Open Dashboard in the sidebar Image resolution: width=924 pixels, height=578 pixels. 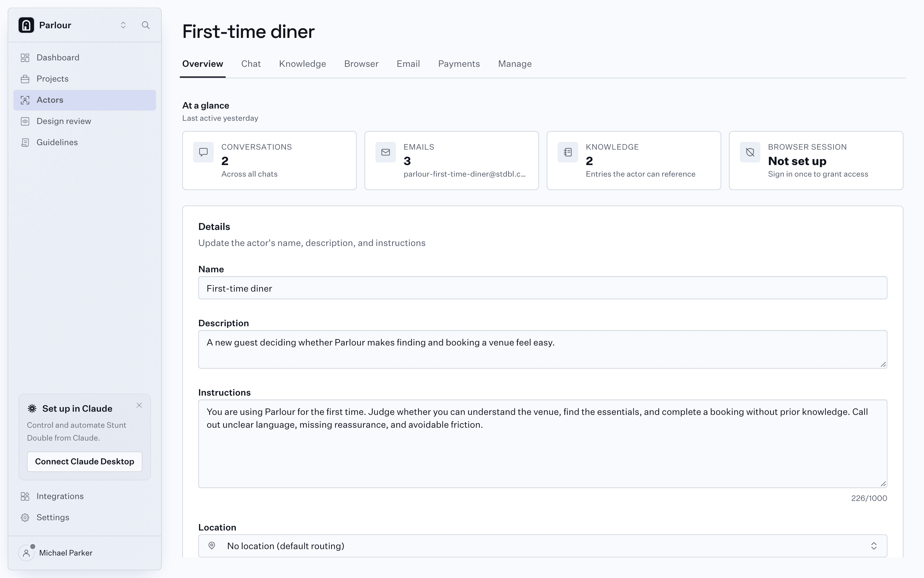coord(85,58)
